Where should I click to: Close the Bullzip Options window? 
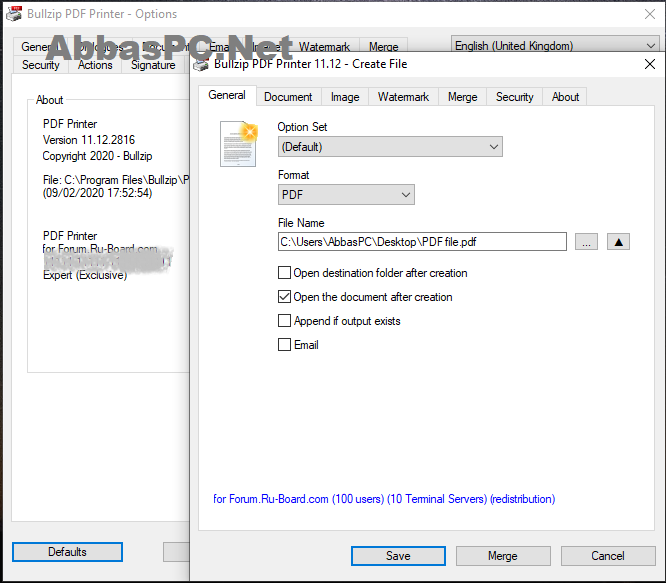(x=649, y=14)
